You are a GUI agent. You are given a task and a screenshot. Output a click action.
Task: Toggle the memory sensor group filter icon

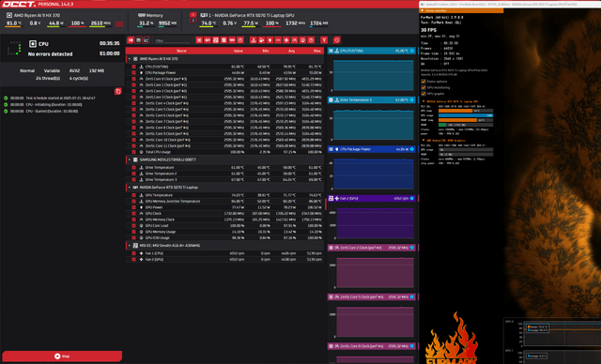232,40
